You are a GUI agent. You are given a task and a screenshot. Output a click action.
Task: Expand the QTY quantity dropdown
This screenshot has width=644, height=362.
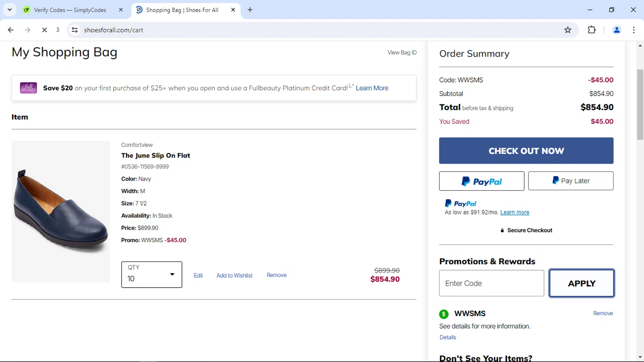(152, 275)
